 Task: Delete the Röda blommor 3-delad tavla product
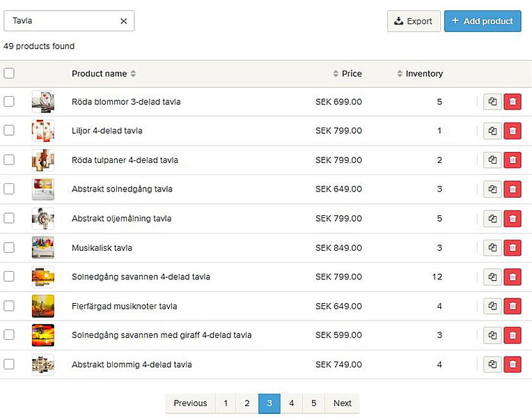(513, 102)
